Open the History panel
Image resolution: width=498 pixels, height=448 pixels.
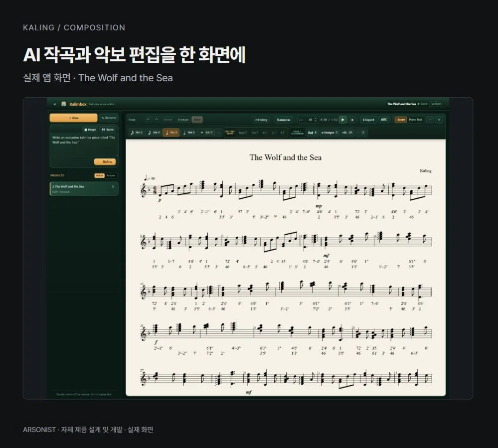(x=261, y=120)
